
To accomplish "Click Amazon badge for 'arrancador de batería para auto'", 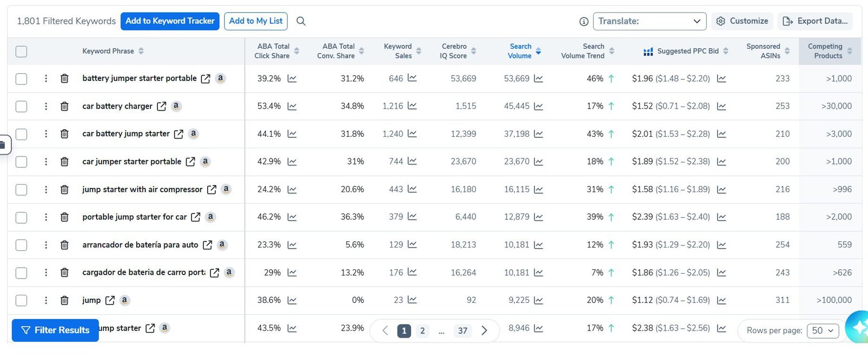I will (222, 244).
